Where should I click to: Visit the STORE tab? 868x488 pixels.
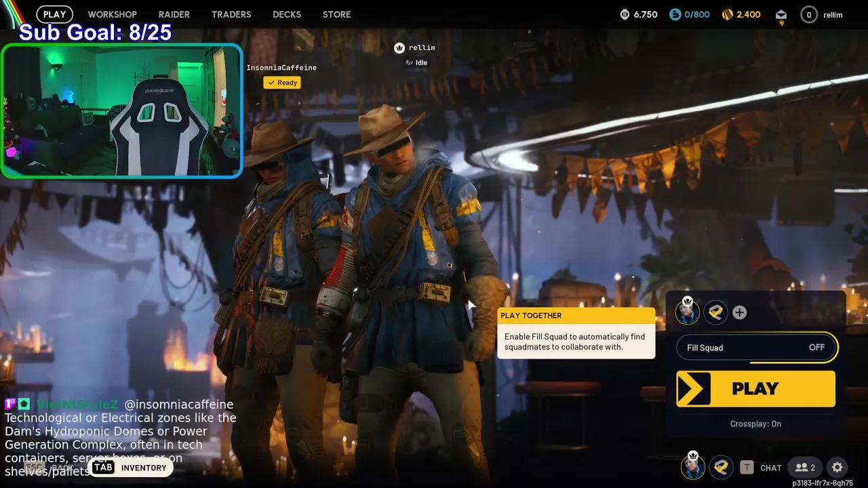[x=336, y=14]
